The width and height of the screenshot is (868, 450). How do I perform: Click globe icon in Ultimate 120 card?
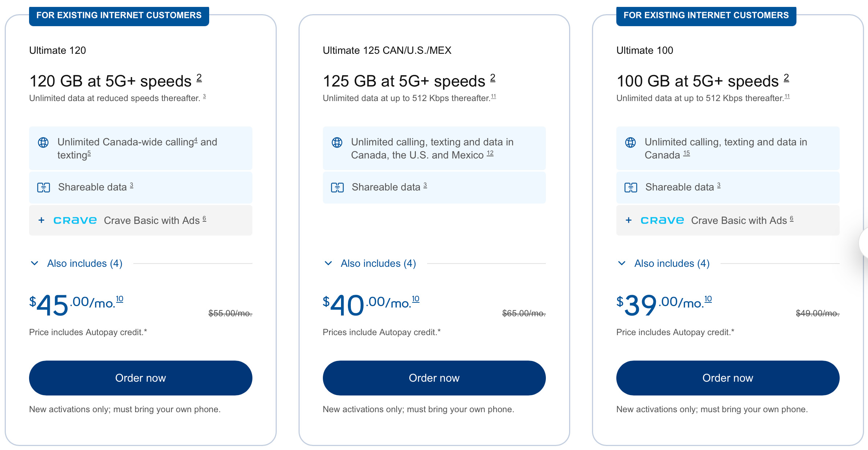[43, 142]
